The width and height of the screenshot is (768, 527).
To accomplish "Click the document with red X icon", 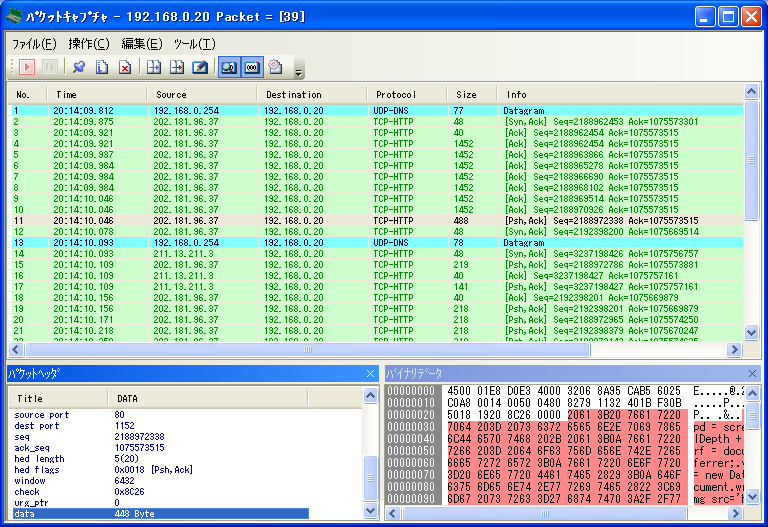I will [125, 67].
